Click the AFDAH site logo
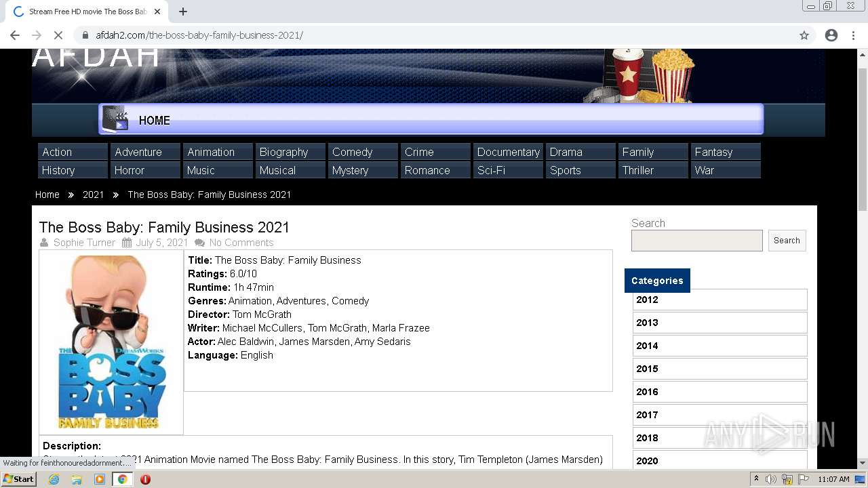 [x=96, y=58]
